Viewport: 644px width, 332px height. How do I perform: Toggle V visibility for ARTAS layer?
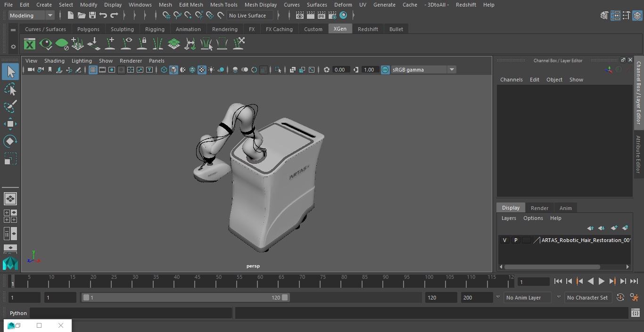(x=505, y=240)
